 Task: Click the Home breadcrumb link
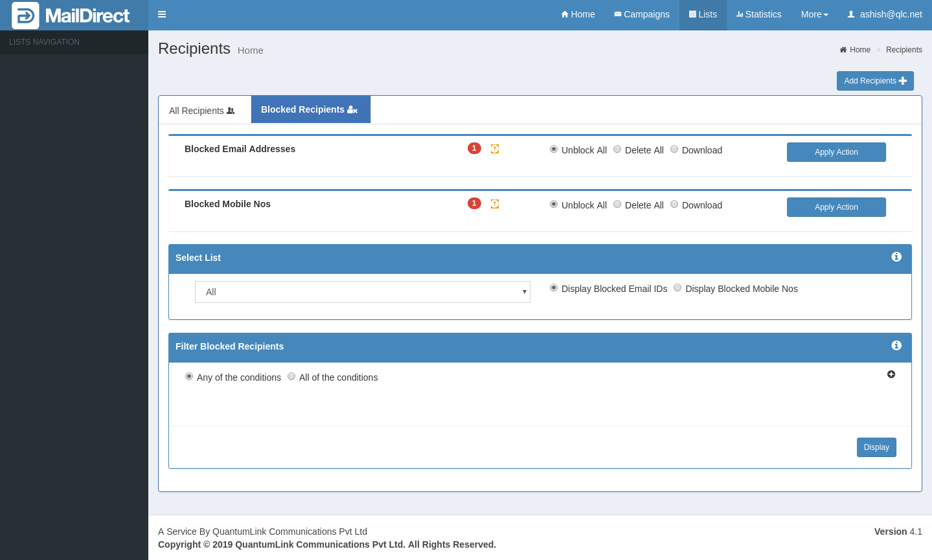click(859, 50)
